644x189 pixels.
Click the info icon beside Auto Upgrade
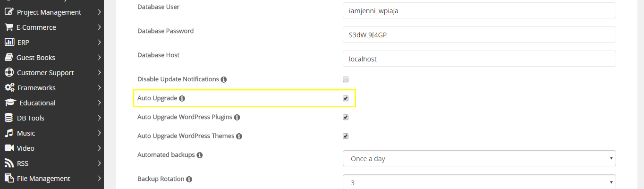pos(182,99)
